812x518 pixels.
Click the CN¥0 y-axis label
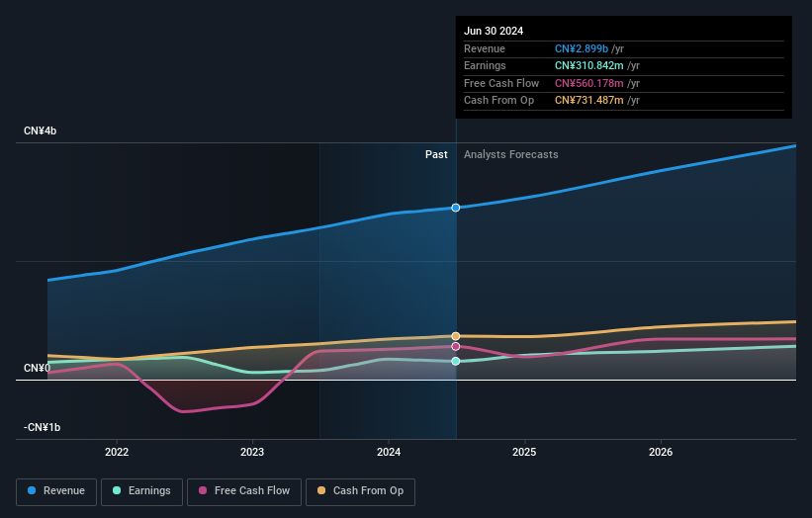[x=38, y=368]
